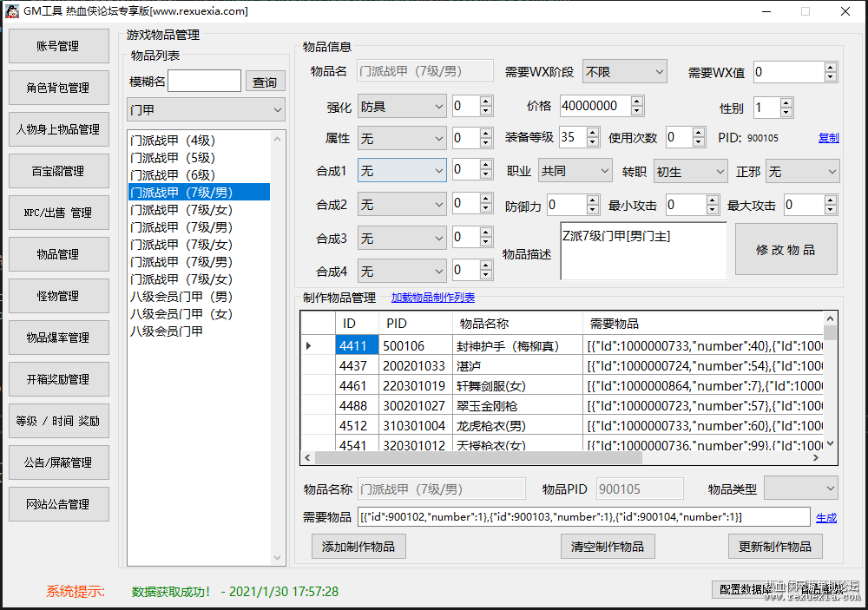Image resolution: width=868 pixels, height=610 pixels.
Task: Increase 装备等级 with up arrow
Action: (592, 132)
